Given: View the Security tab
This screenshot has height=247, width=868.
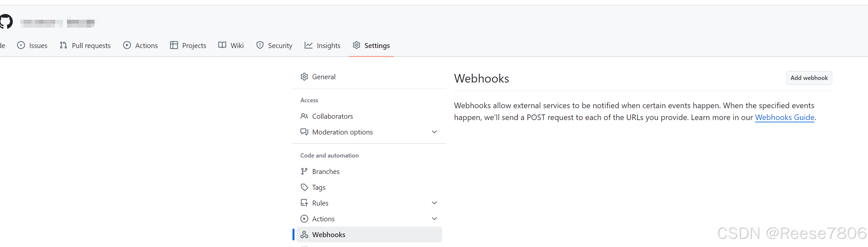Looking at the screenshot, I should point(274,46).
